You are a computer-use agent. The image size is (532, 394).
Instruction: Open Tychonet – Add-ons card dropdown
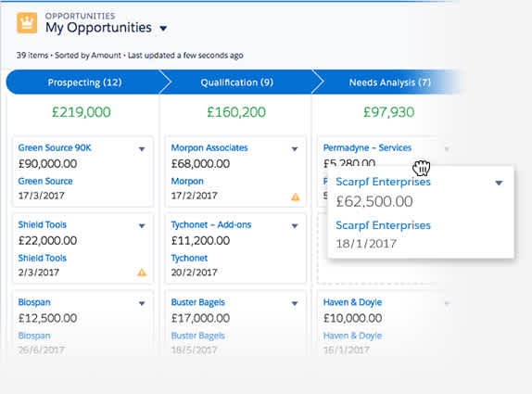[295, 226]
